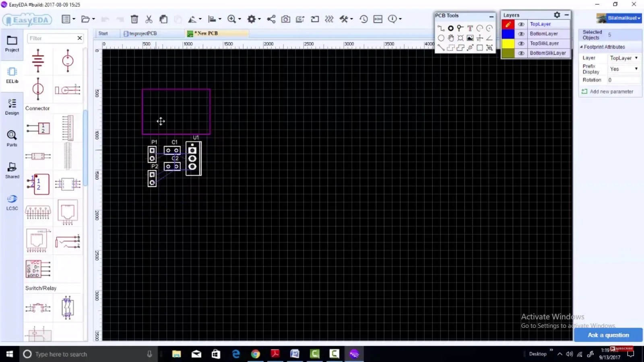This screenshot has height=362, width=644.
Task: Open the Layer dropdown showing TopLayer
Action: (623, 58)
